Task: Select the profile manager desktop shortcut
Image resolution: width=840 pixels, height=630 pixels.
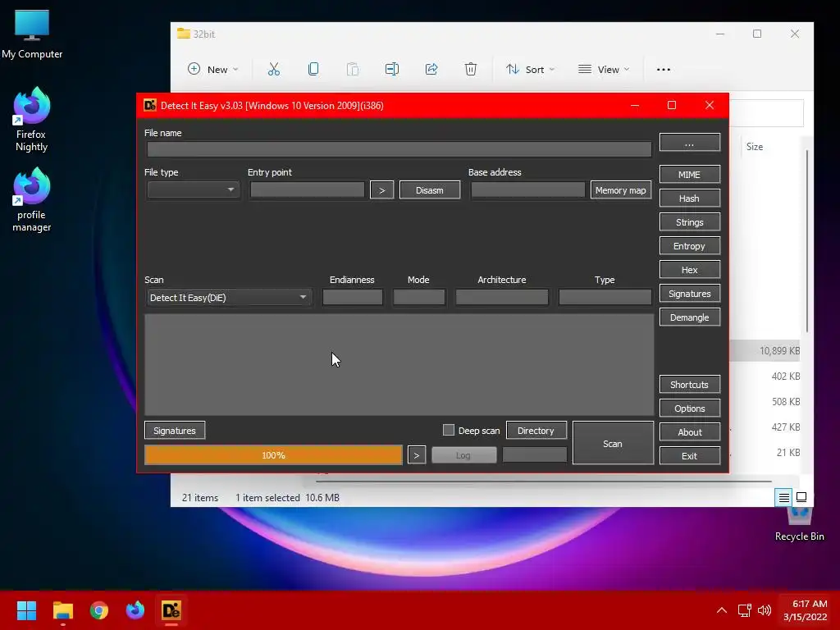Action: tap(32, 199)
